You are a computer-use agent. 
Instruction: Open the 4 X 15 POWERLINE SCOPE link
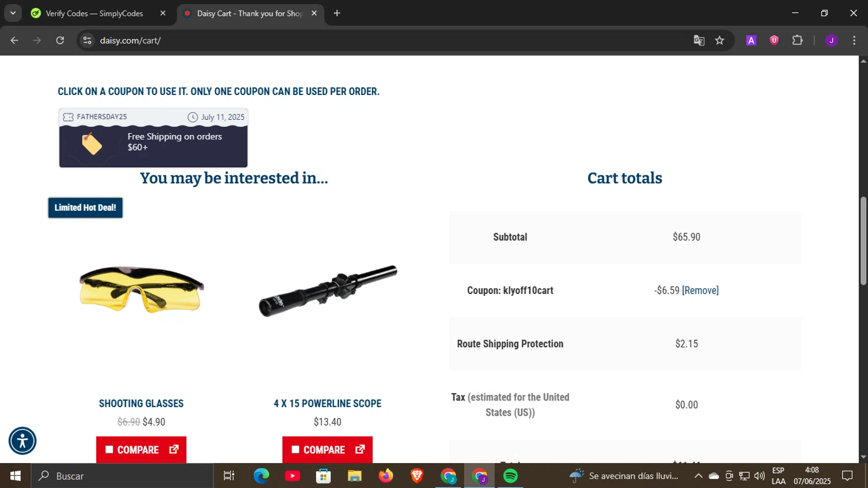point(328,403)
